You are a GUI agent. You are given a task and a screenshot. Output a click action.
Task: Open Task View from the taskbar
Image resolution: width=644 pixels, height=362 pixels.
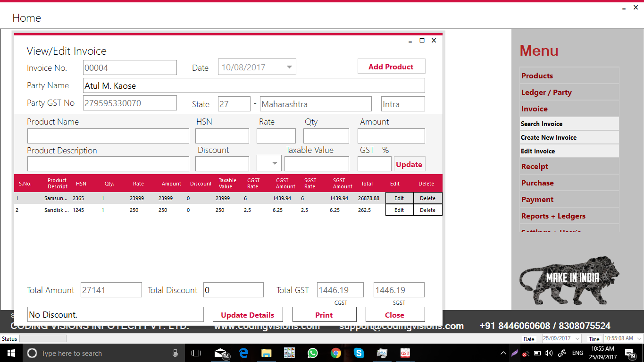(197, 353)
